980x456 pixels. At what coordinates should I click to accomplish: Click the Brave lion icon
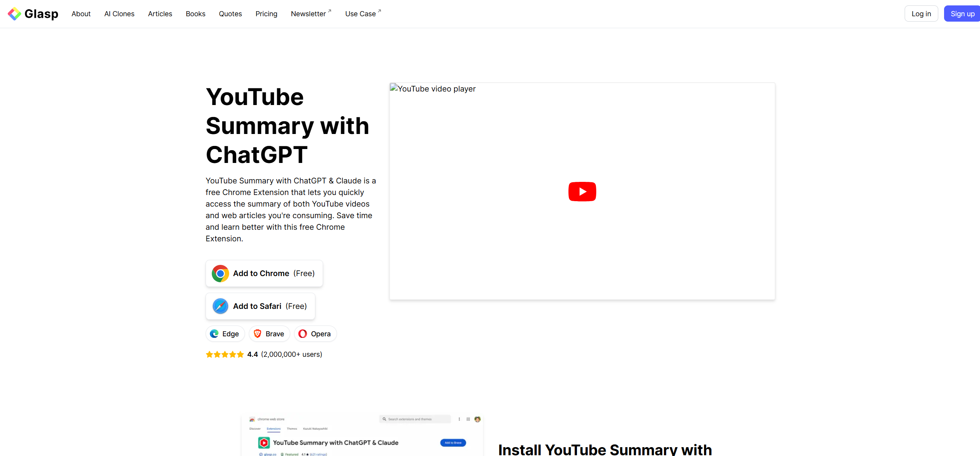click(x=257, y=334)
